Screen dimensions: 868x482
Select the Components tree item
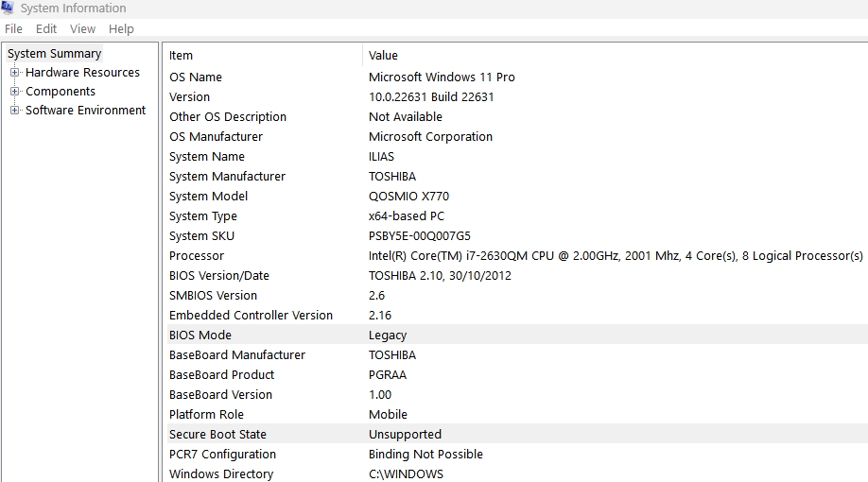click(61, 92)
